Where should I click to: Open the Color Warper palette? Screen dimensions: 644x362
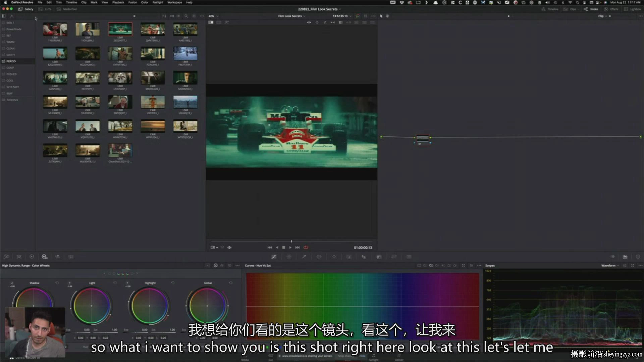tap(289, 257)
